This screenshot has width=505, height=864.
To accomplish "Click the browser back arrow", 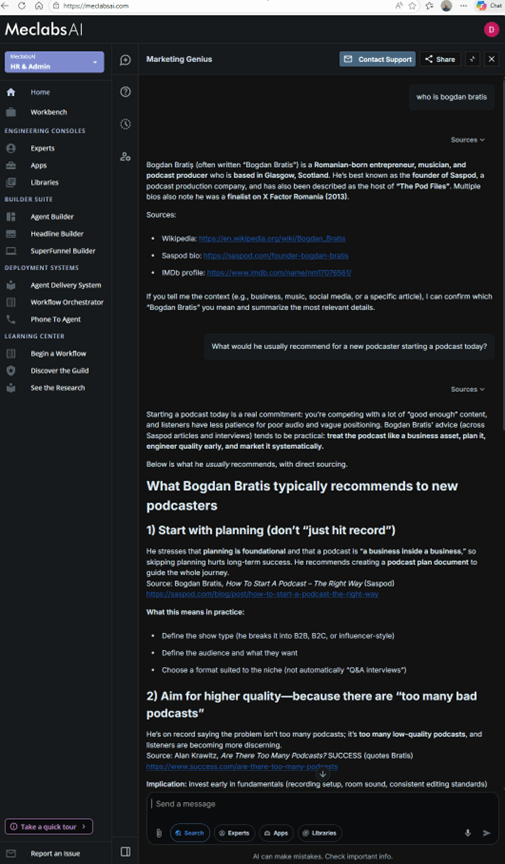I will coord(5,6).
